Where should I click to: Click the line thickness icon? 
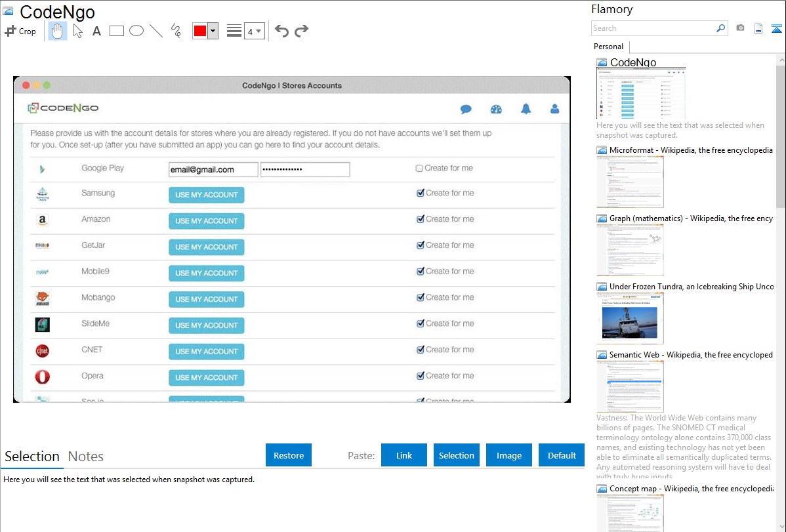pos(234,31)
